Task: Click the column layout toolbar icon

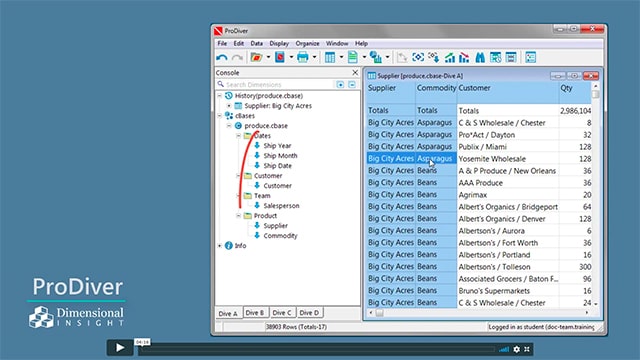Action: click(511, 58)
